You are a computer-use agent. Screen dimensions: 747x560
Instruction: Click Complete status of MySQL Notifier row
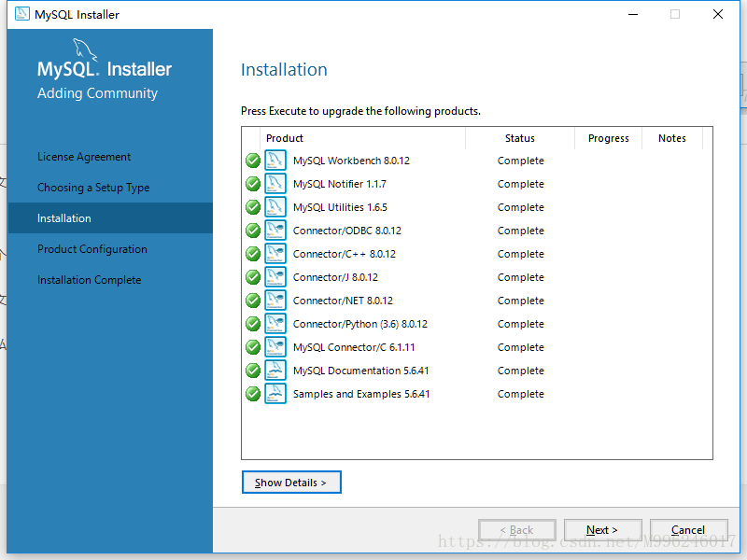521,184
